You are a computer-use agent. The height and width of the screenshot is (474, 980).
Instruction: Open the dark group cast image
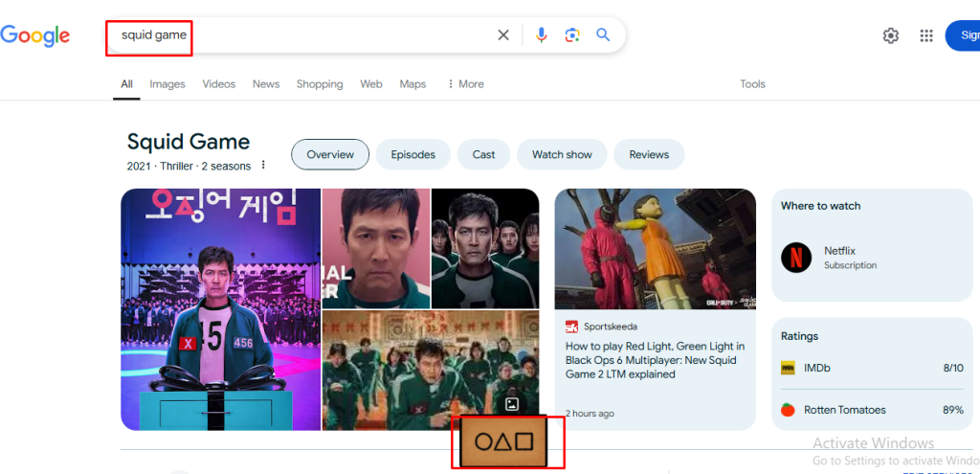pos(485,248)
